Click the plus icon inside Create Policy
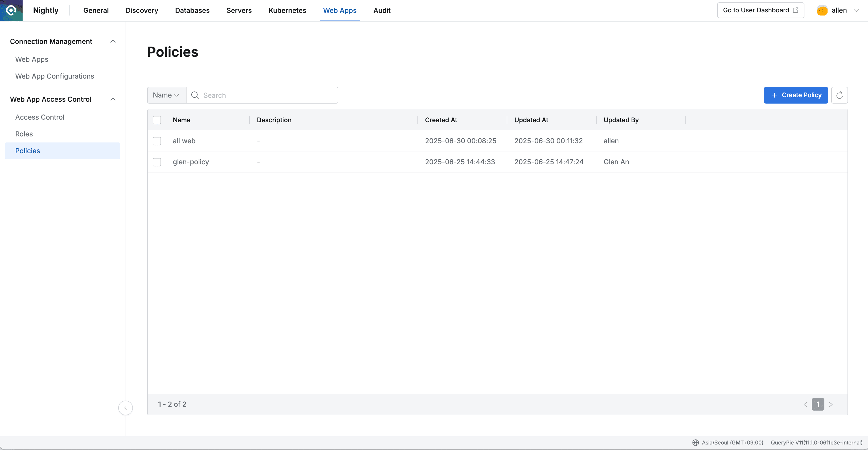This screenshot has width=868, height=450. [x=774, y=95]
